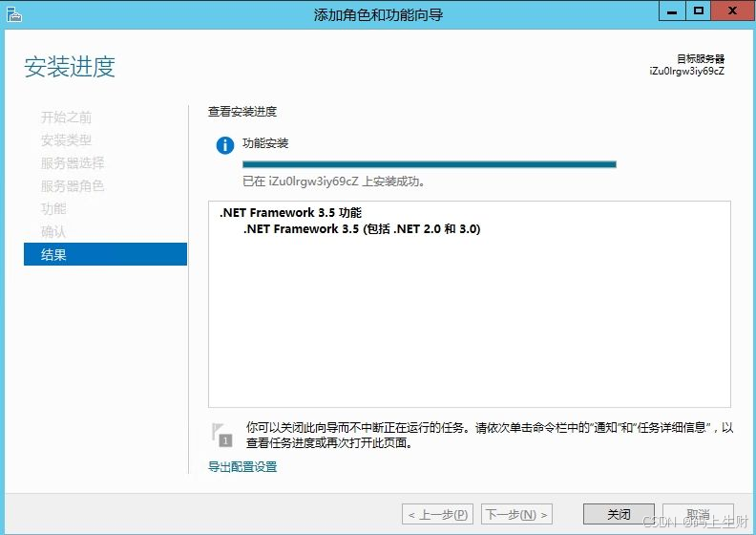Click the 查看安装进度 heading
Image resolution: width=756 pixels, height=535 pixels.
point(242,112)
